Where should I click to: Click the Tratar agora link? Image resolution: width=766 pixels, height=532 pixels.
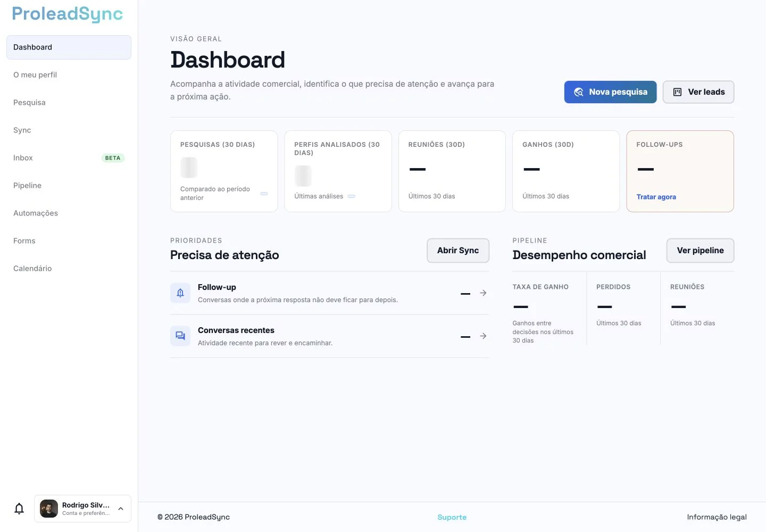(x=656, y=197)
